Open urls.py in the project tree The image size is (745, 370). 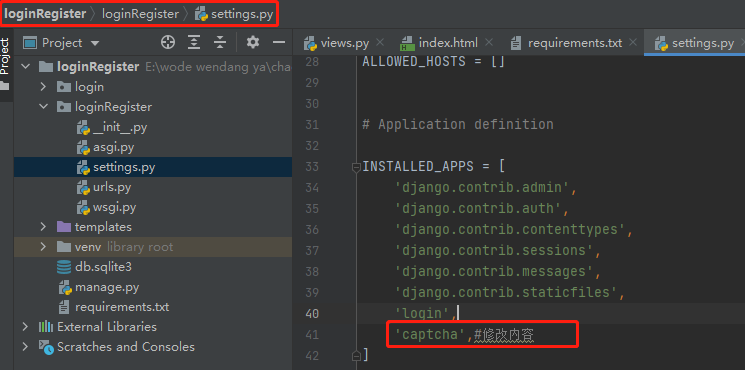pyautogui.click(x=153, y=187)
